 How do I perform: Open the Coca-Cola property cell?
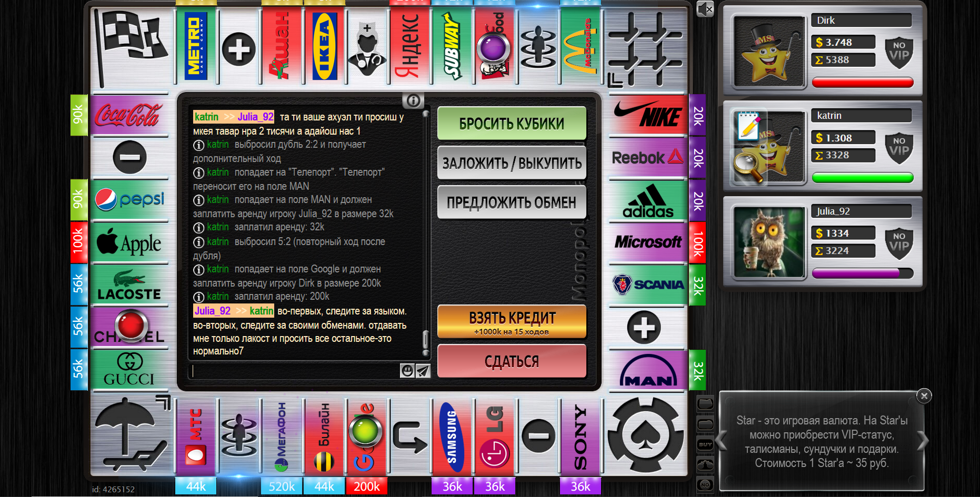tap(129, 115)
